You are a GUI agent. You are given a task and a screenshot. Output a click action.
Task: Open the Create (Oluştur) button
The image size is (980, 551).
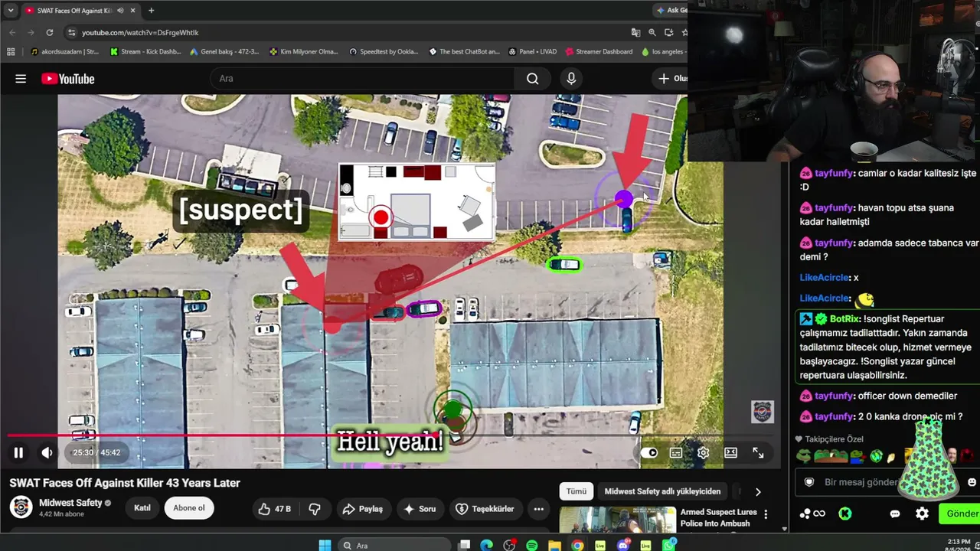tap(671, 79)
